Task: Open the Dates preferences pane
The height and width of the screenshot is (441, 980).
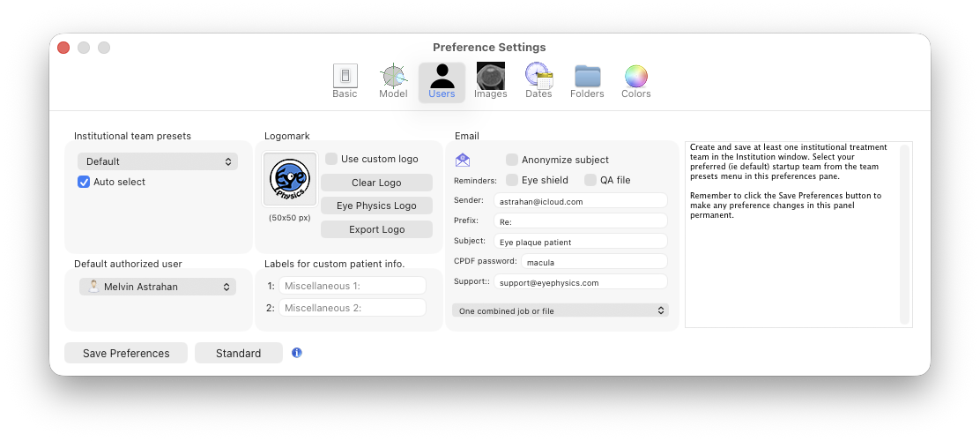Action: 538,80
